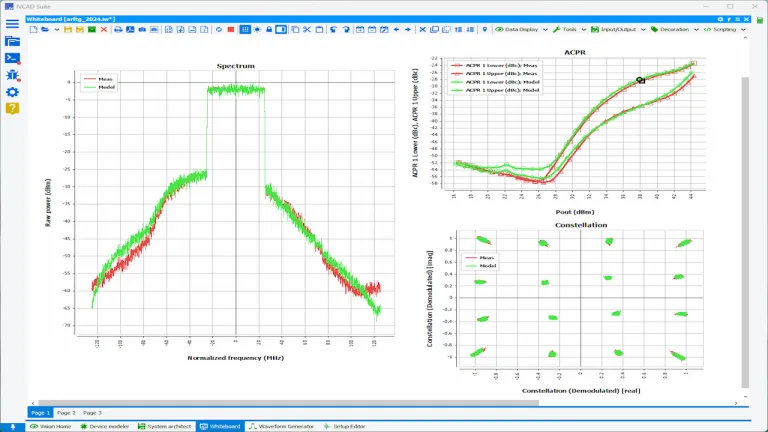Open the Tools menu

[565, 29]
